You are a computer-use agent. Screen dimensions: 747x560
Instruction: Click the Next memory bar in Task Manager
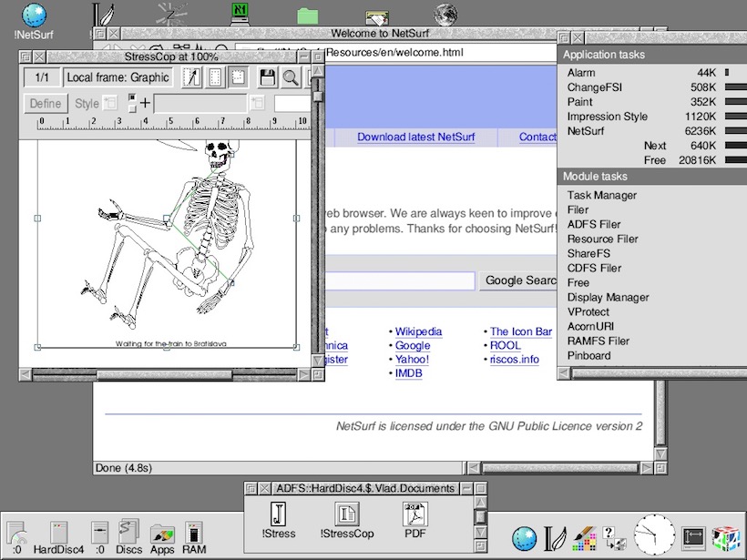pos(736,146)
